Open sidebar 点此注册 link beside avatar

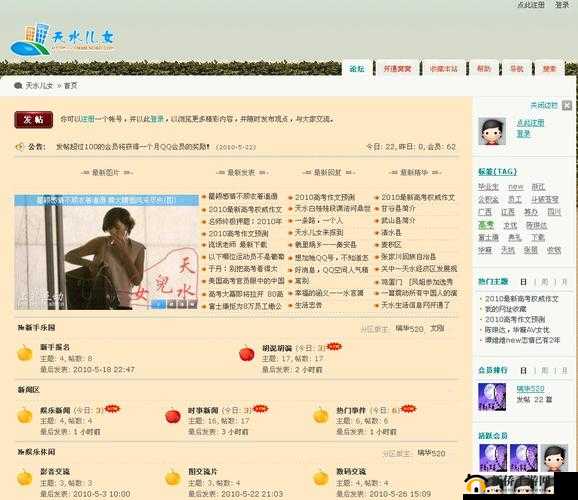click(x=530, y=123)
